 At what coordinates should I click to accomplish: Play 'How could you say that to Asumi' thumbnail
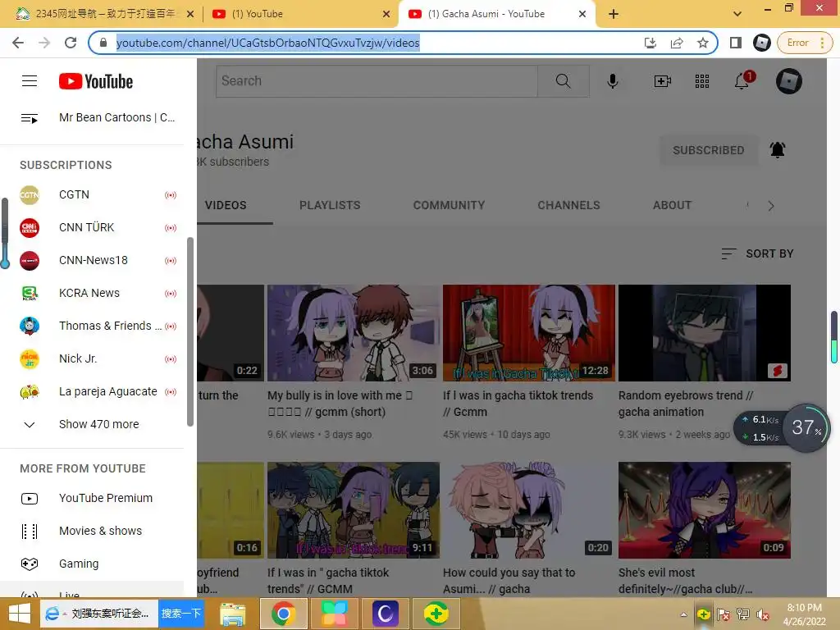[529, 510]
